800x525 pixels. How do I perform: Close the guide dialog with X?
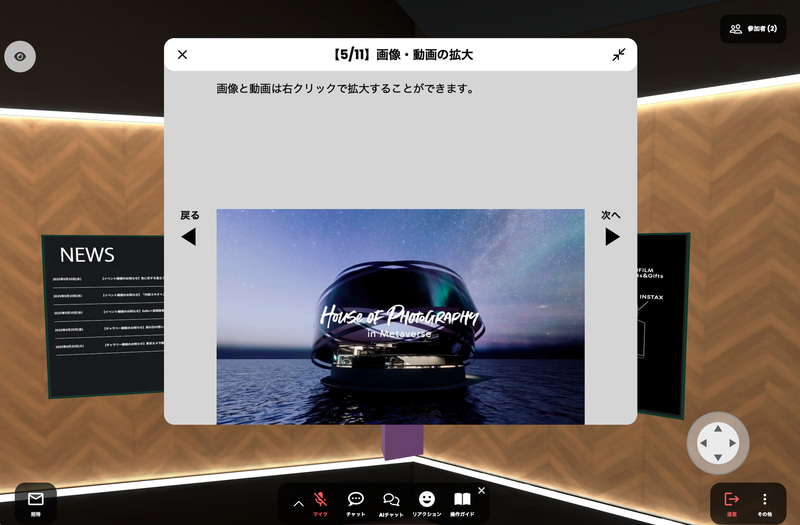click(182, 55)
